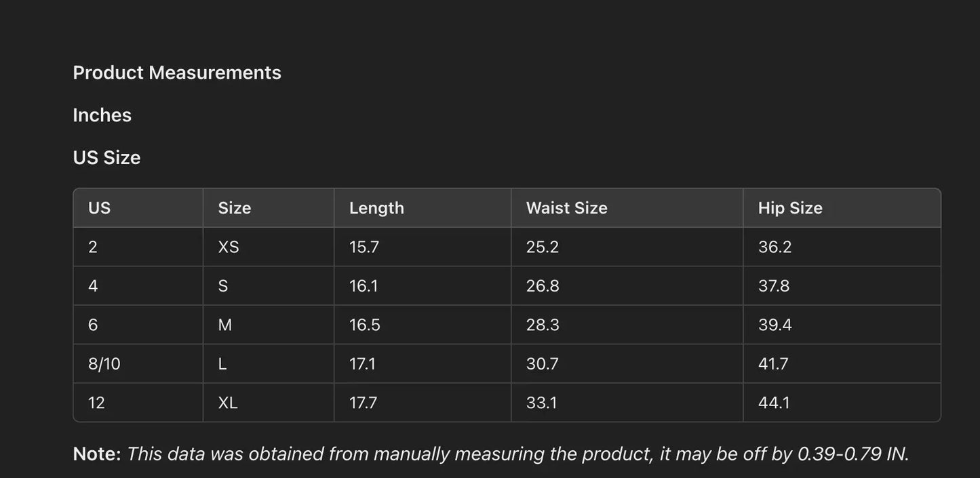
Task: Click the Product Measurements heading
Action: [x=176, y=73]
